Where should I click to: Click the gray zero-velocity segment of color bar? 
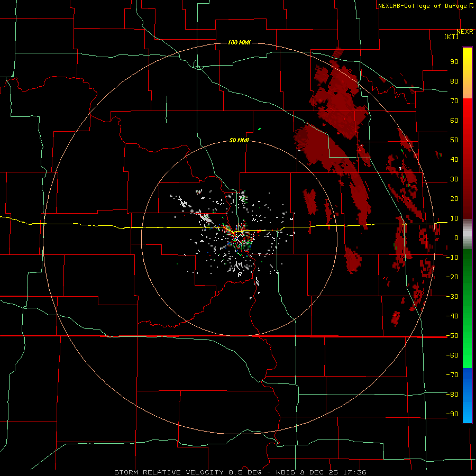click(467, 234)
